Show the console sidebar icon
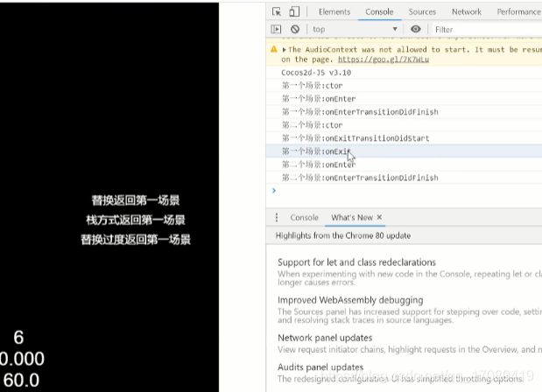The width and height of the screenshot is (542, 392). point(276,30)
